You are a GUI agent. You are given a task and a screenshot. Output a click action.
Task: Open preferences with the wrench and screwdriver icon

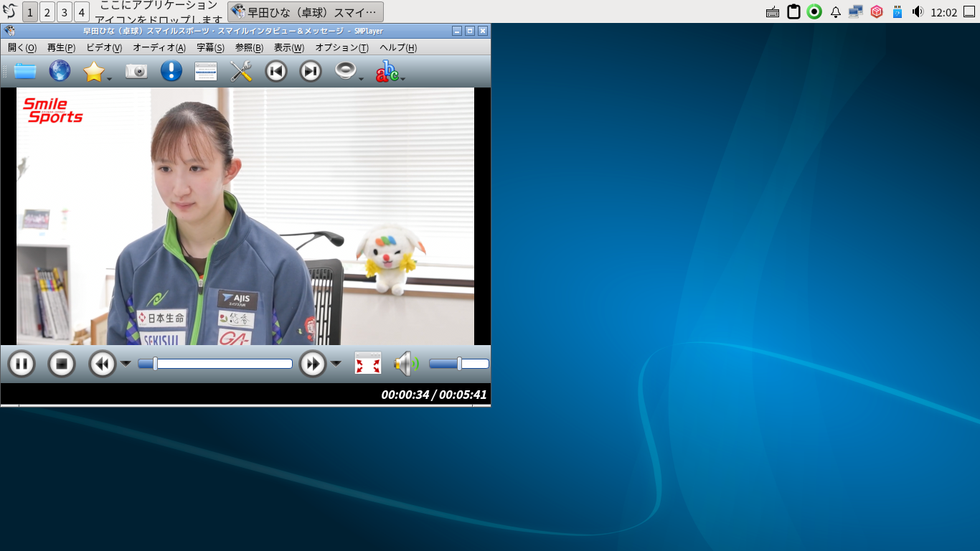(241, 71)
